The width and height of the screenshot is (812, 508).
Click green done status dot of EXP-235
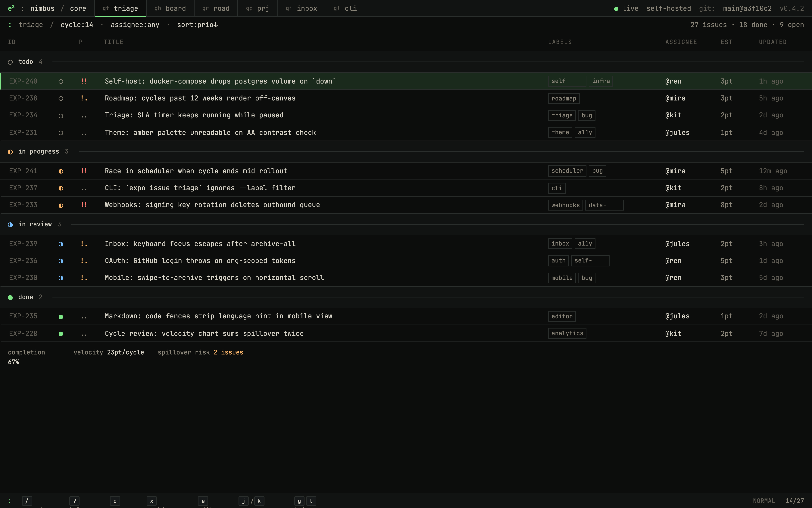(61, 317)
